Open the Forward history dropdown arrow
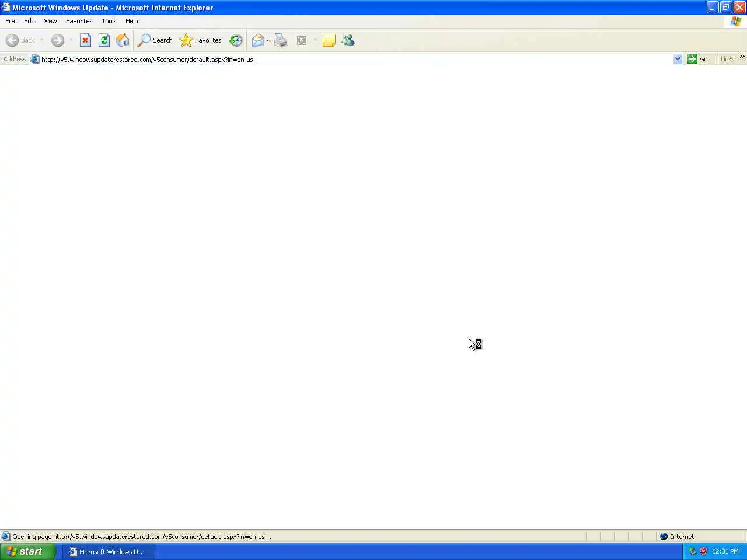 (71, 40)
